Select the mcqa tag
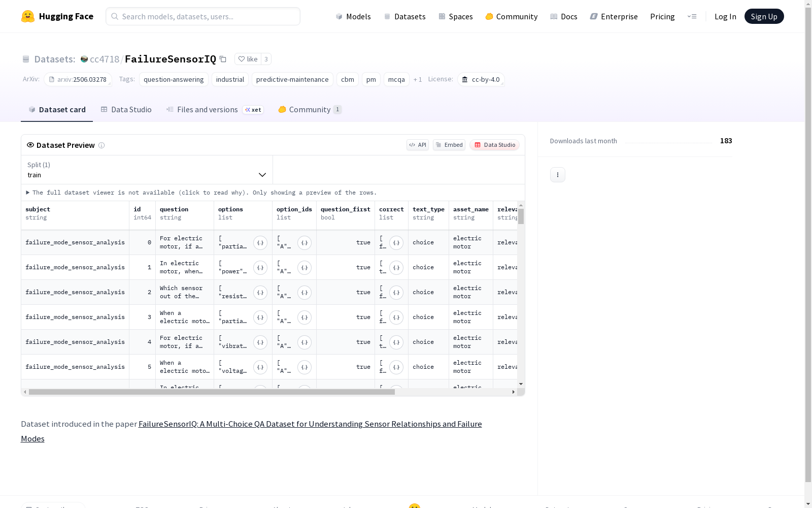 coord(396,79)
